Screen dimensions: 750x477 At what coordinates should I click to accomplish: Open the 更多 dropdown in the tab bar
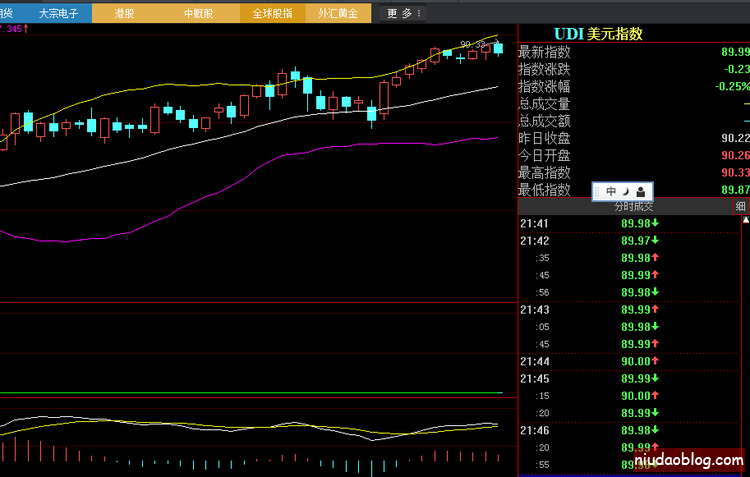405,14
